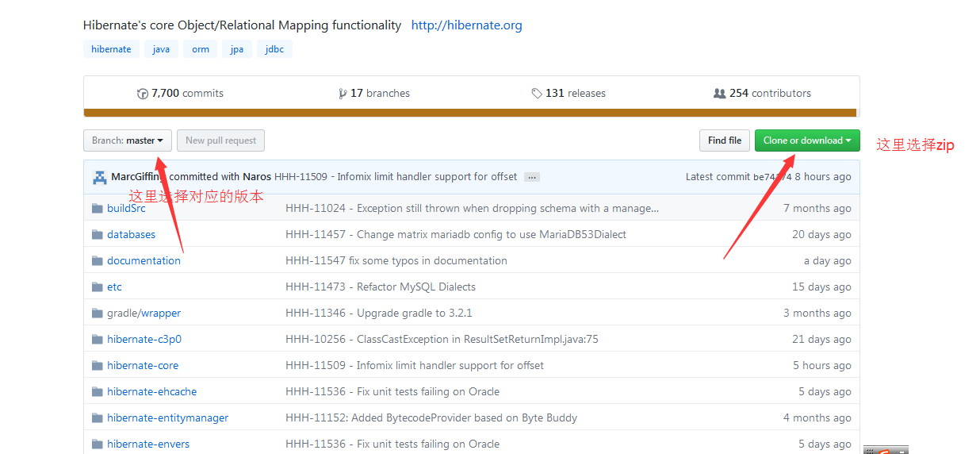Image resolution: width=980 pixels, height=454 pixels.
Task: Open hibernate-ehcache row HHH-11536 commit message
Action: pos(392,392)
